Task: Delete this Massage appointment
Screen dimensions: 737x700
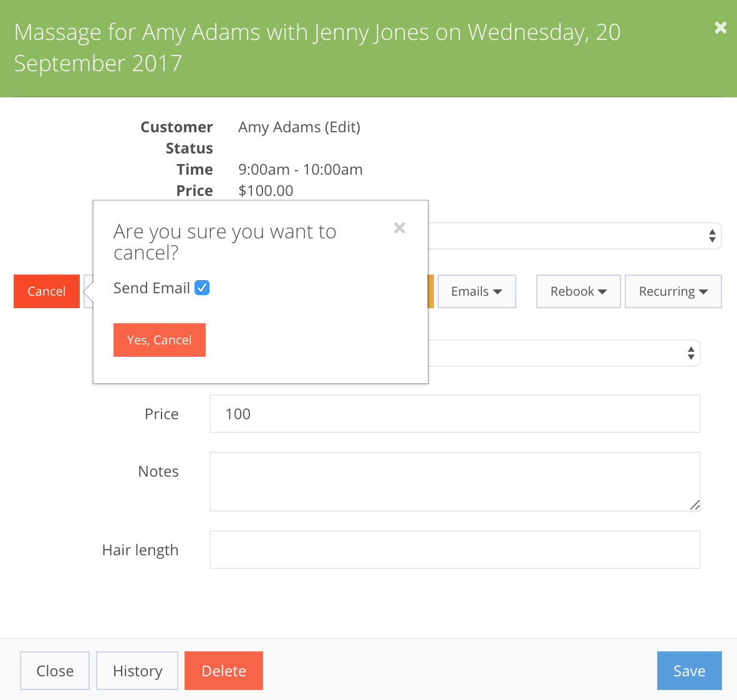Action: pyautogui.click(x=223, y=671)
